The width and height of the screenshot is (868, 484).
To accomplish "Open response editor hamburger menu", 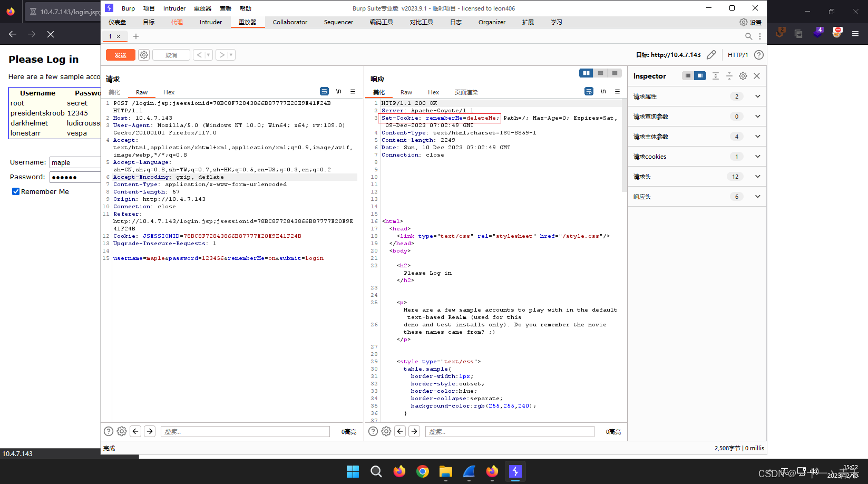I will (617, 91).
